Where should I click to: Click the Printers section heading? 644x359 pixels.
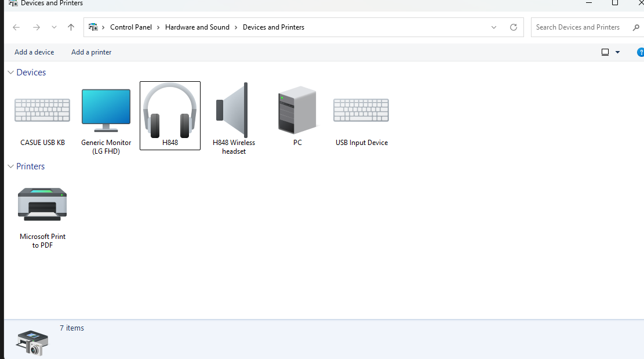click(30, 166)
